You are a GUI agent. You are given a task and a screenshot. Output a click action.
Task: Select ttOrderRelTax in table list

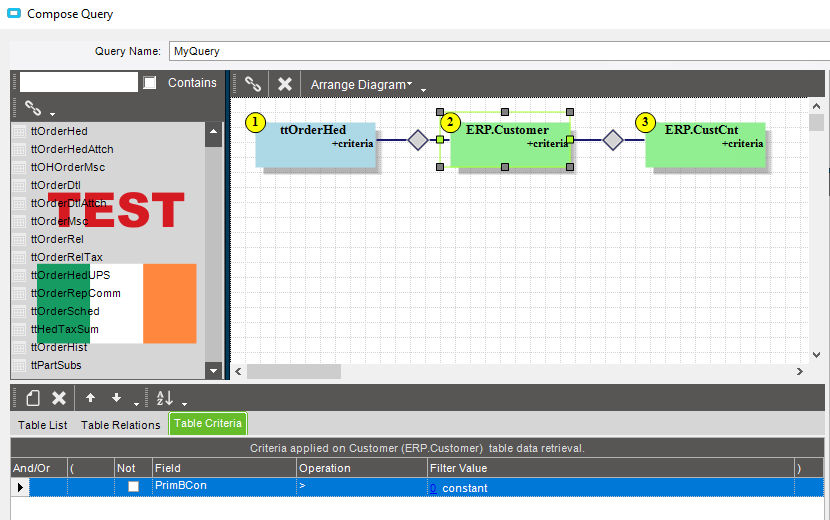pos(67,257)
